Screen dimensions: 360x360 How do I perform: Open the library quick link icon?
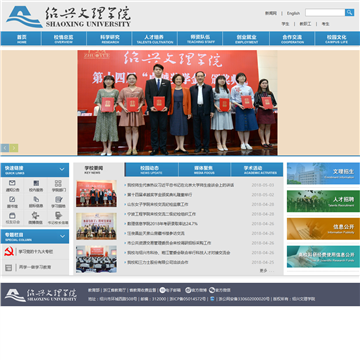(12, 199)
